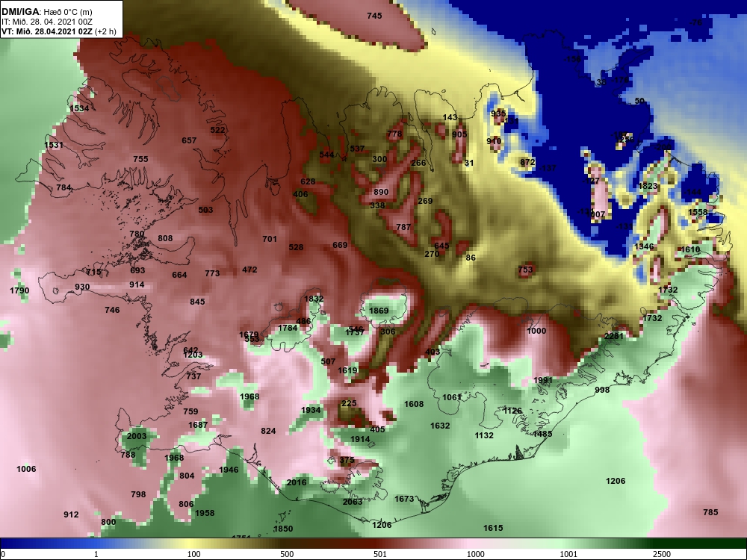
Task: Click the map value 1687
Action: click(x=198, y=425)
